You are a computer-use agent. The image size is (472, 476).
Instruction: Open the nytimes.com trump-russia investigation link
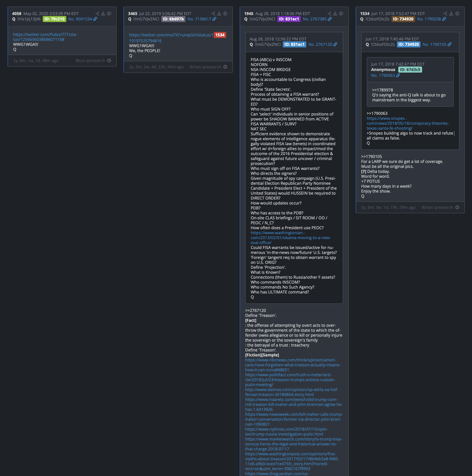coord(287,432)
